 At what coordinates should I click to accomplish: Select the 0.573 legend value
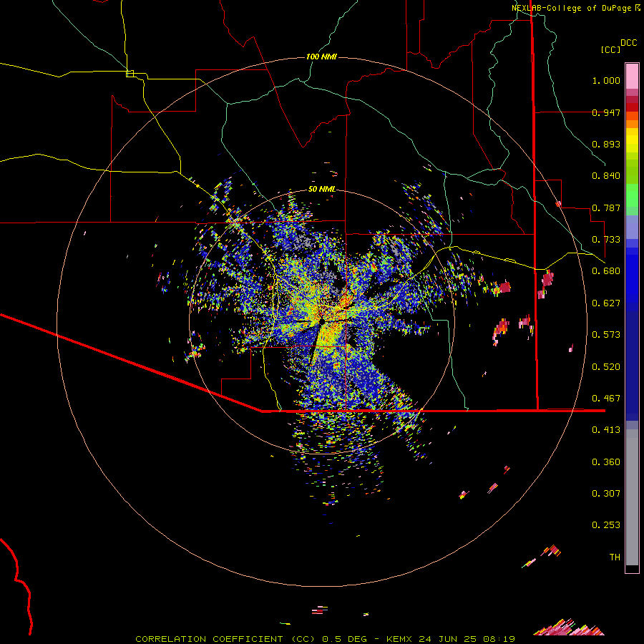606,334
